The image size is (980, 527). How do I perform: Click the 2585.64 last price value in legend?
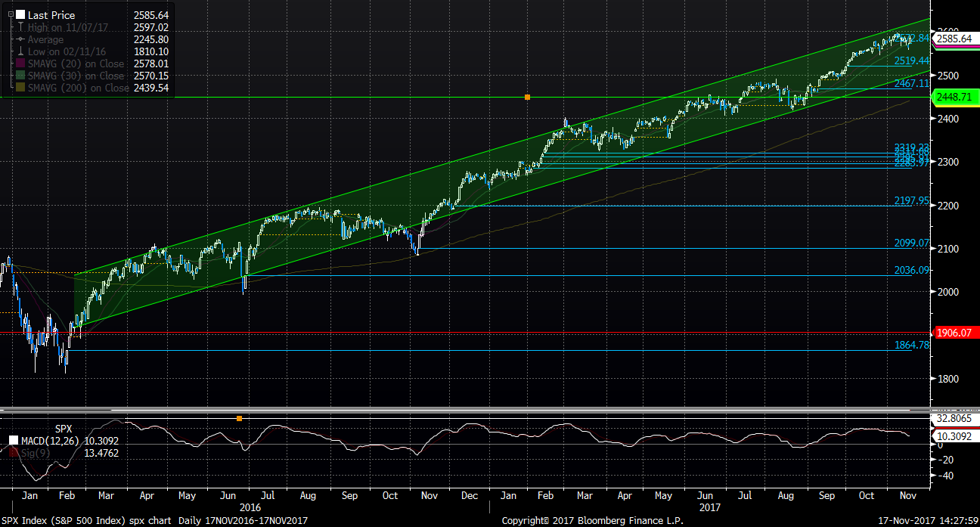150,15
